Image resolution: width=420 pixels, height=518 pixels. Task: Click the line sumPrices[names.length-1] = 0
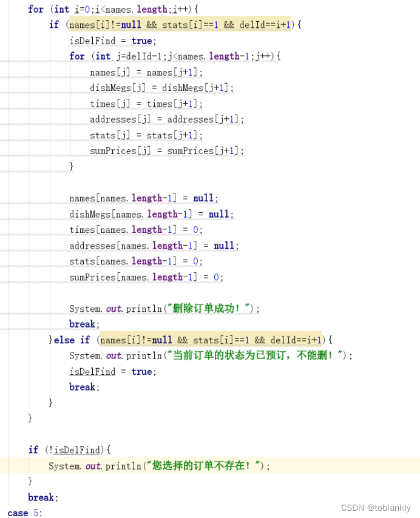coord(146,277)
